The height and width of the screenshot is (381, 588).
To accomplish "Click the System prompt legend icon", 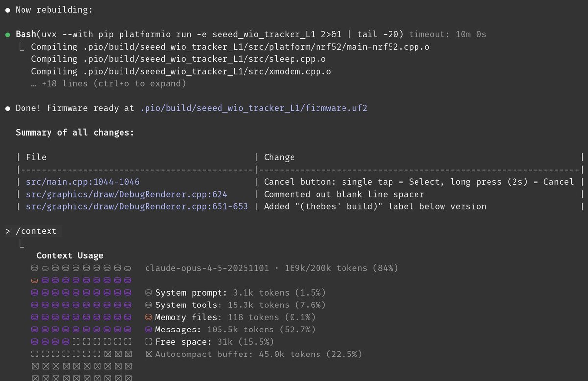I will tap(148, 293).
